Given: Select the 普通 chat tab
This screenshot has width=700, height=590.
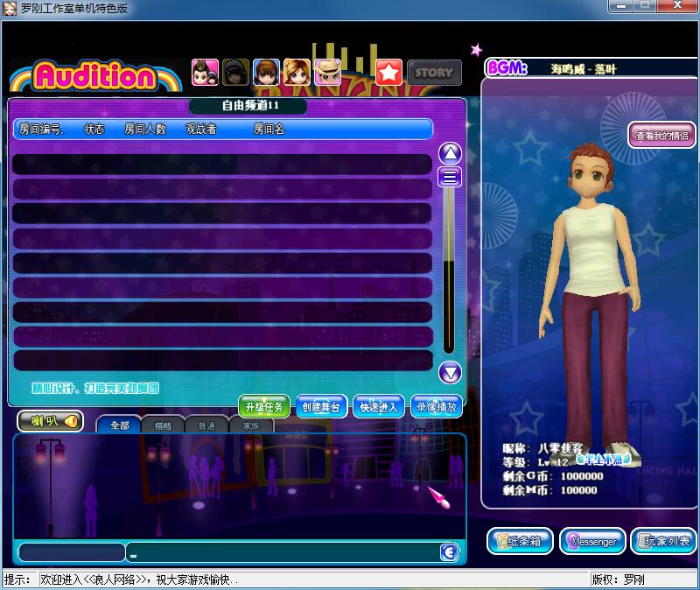Looking at the screenshot, I should [x=206, y=425].
